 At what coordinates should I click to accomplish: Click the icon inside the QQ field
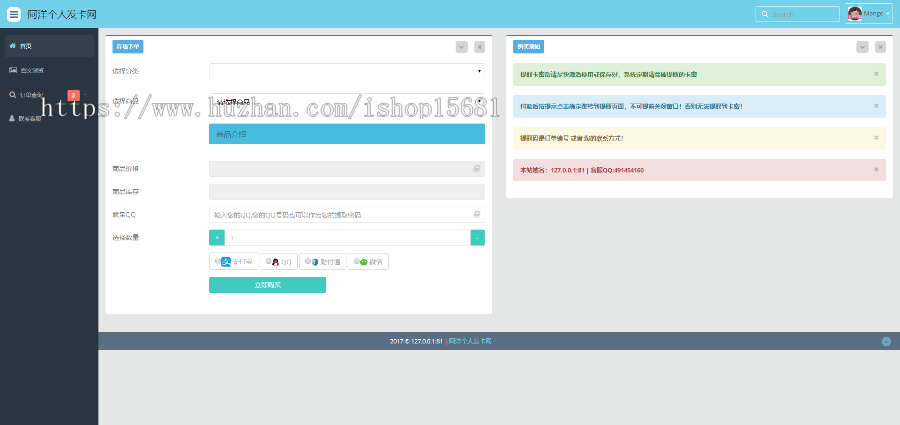[476, 215]
